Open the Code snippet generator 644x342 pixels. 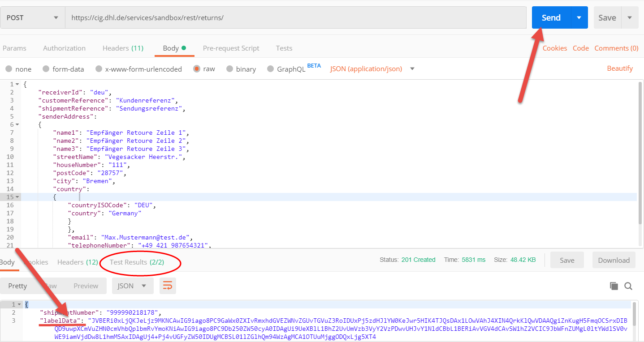(580, 48)
